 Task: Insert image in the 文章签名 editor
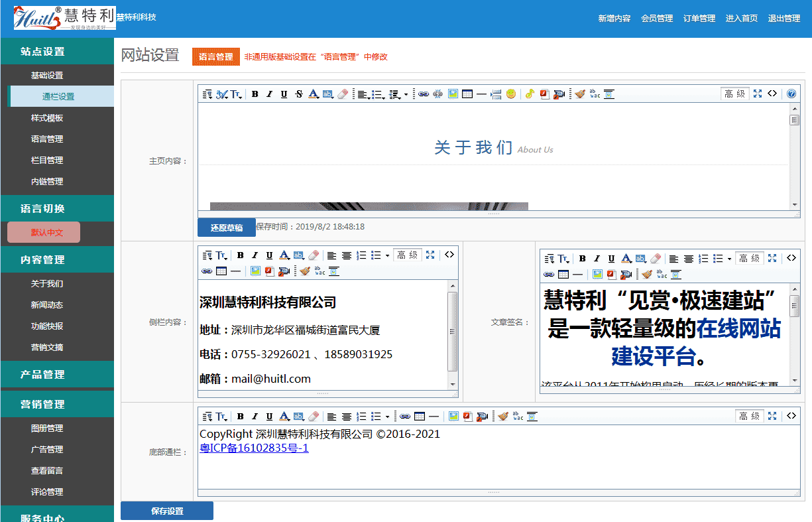pyautogui.click(x=597, y=275)
